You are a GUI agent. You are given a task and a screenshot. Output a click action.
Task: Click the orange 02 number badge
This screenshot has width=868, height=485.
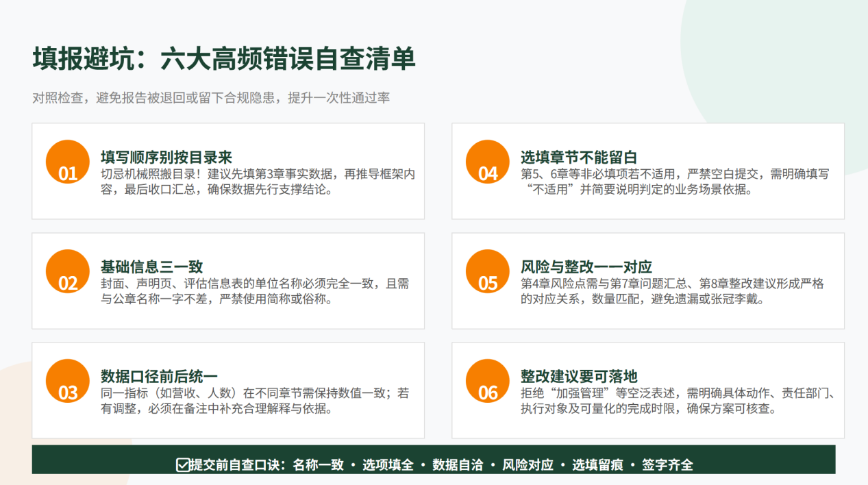tap(68, 271)
